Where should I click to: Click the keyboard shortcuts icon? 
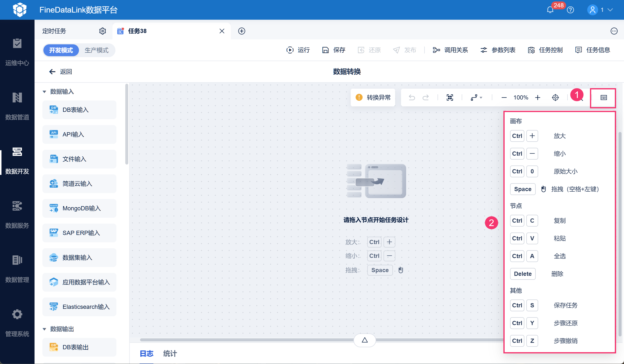pos(604,98)
